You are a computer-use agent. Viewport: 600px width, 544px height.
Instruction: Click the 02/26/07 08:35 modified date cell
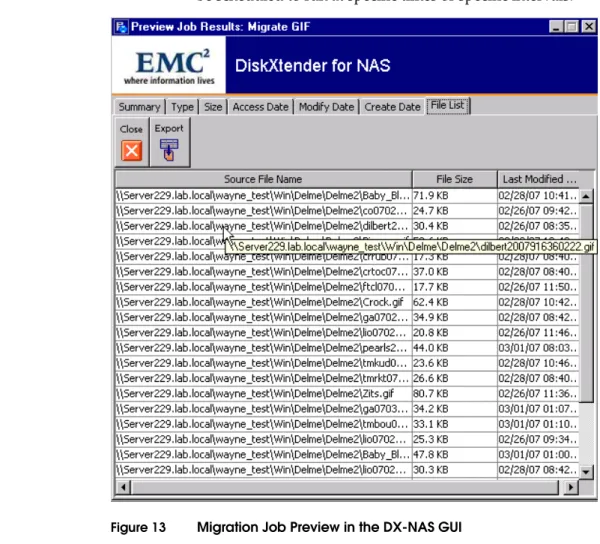538,226
